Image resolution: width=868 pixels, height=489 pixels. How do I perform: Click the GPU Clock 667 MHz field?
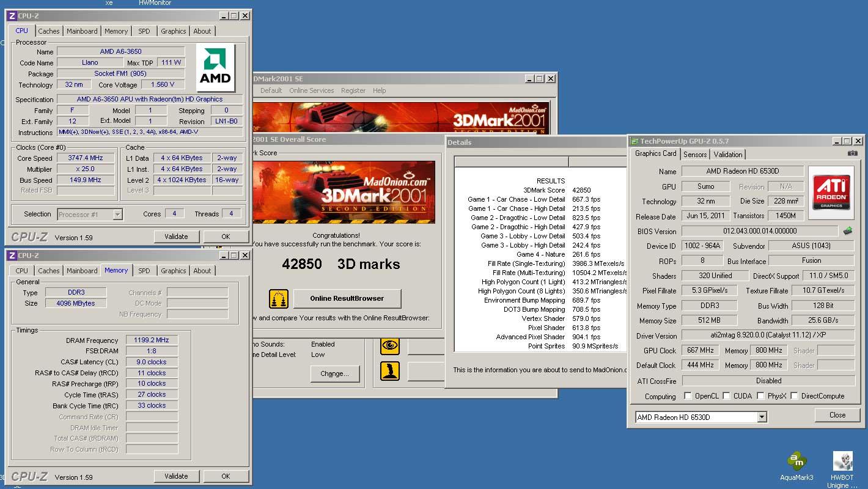701,350
